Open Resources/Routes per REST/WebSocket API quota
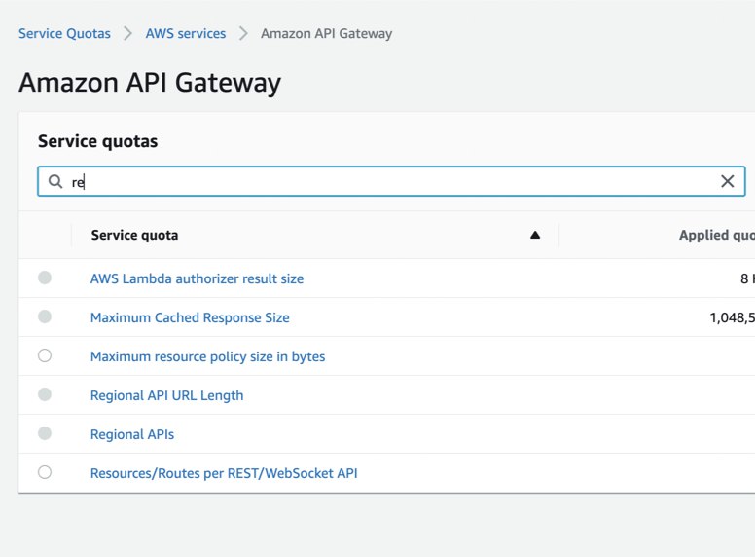The image size is (756, 557). click(224, 473)
